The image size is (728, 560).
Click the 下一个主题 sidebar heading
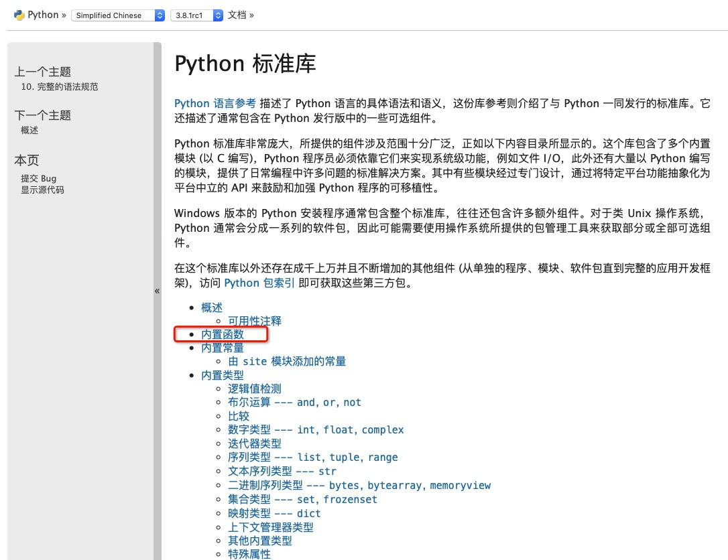pos(43,115)
